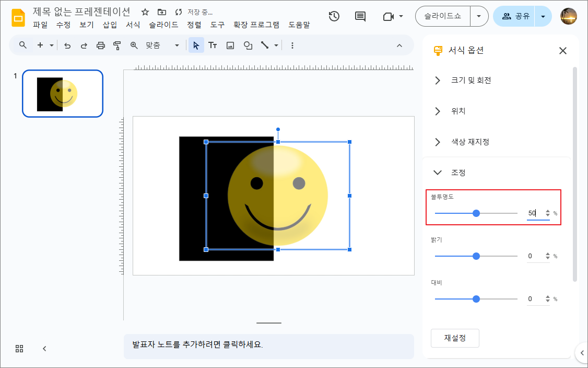Image resolution: width=588 pixels, height=368 pixels.
Task: Select the text box tool
Action: click(x=213, y=45)
